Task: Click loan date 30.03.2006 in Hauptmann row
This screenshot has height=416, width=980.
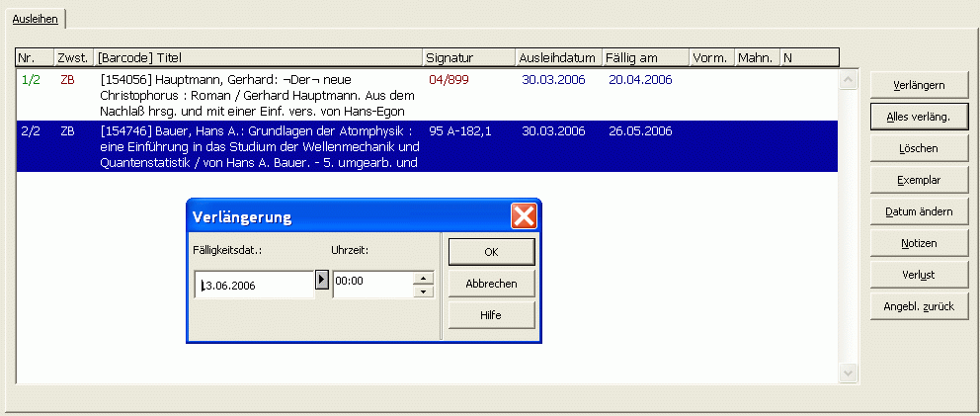Action: pyautogui.click(x=553, y=80)
